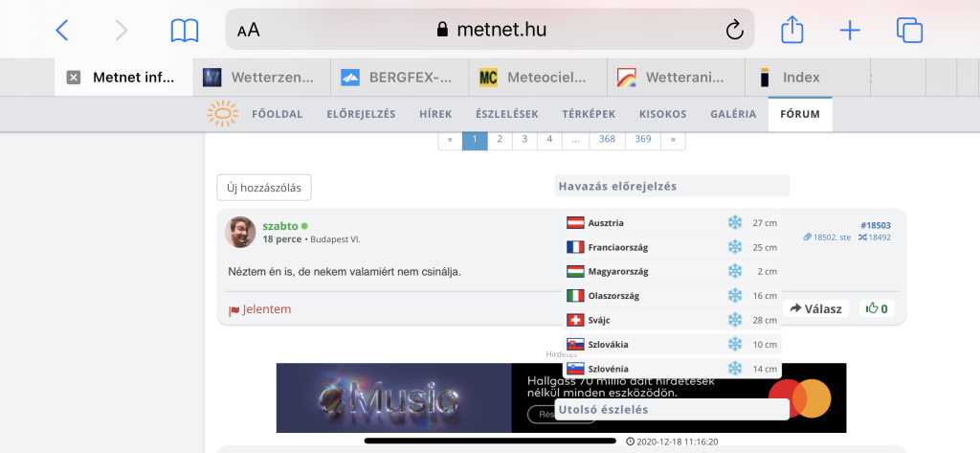Open the TÉRKÉPEK navigation menu
This screenshot has width=980, height=453.
click(589, 114)
